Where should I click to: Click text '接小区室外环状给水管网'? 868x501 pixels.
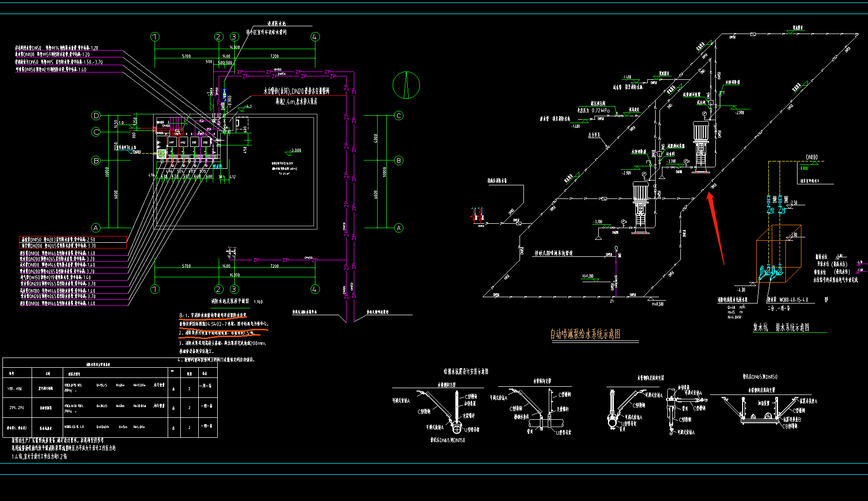coord(266,32)
